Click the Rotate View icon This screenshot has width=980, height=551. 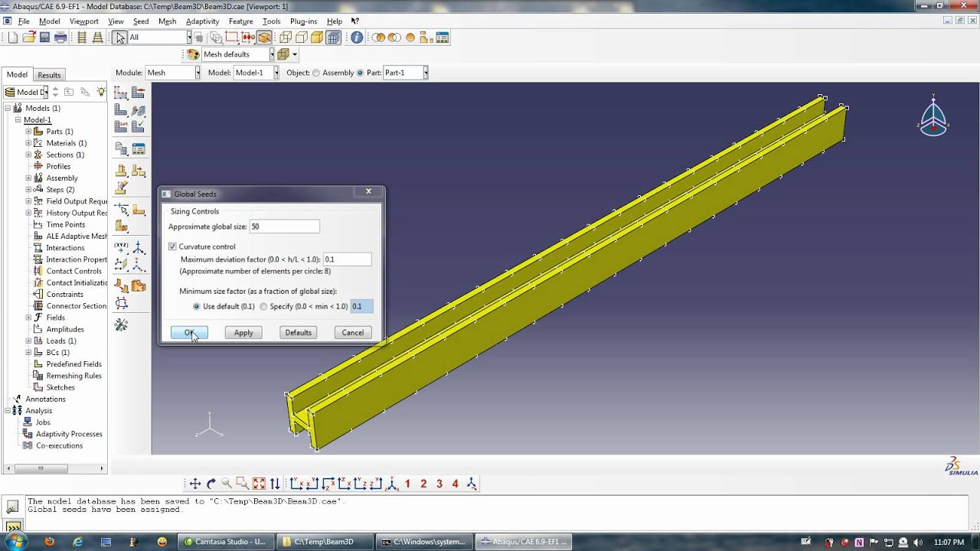211,484
